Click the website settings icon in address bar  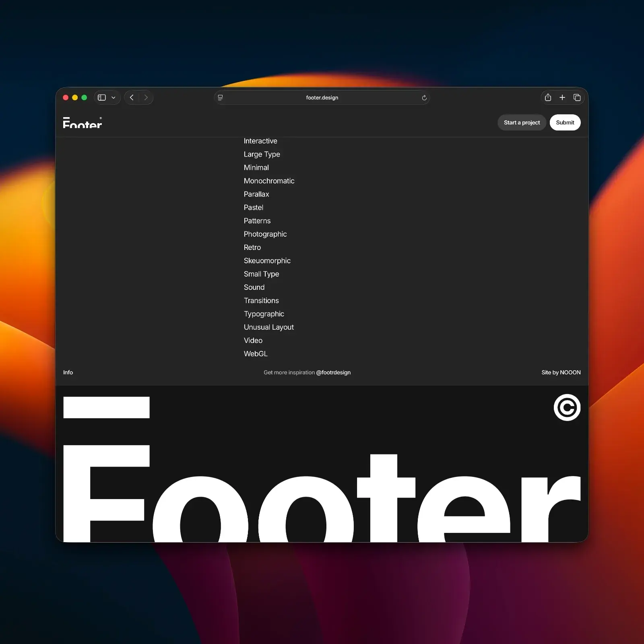[220, 97]
